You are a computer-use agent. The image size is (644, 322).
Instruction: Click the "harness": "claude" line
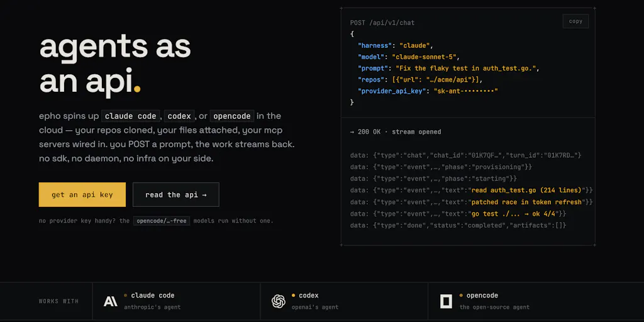[396, 45]
